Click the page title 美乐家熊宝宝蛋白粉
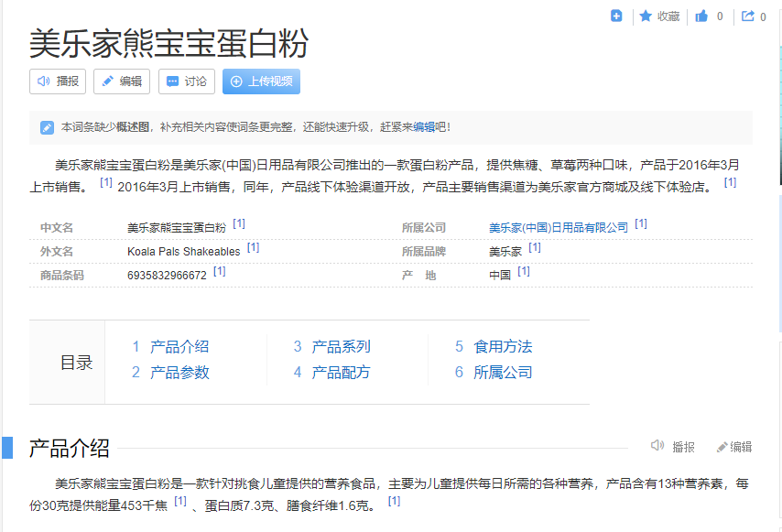The height and width of the screenshot is (532, 782). [x=169, y=43]
